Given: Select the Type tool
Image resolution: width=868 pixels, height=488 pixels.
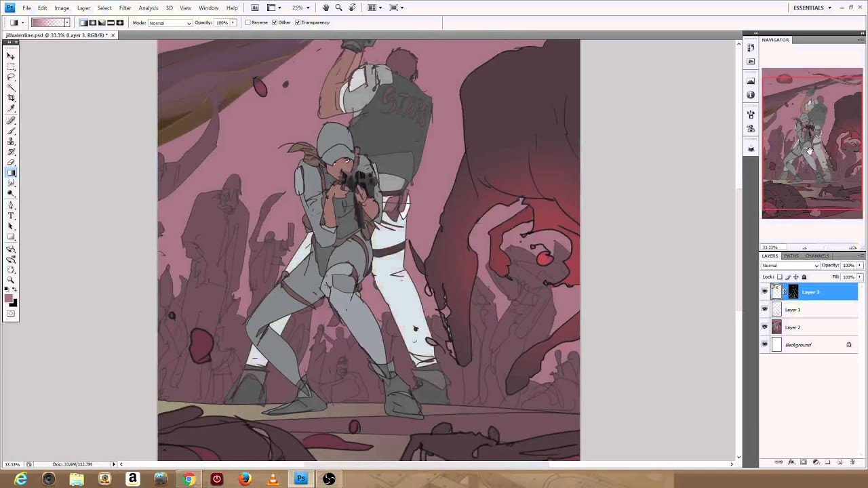Looking at the screenshot, I should click(x=11, y=216).
